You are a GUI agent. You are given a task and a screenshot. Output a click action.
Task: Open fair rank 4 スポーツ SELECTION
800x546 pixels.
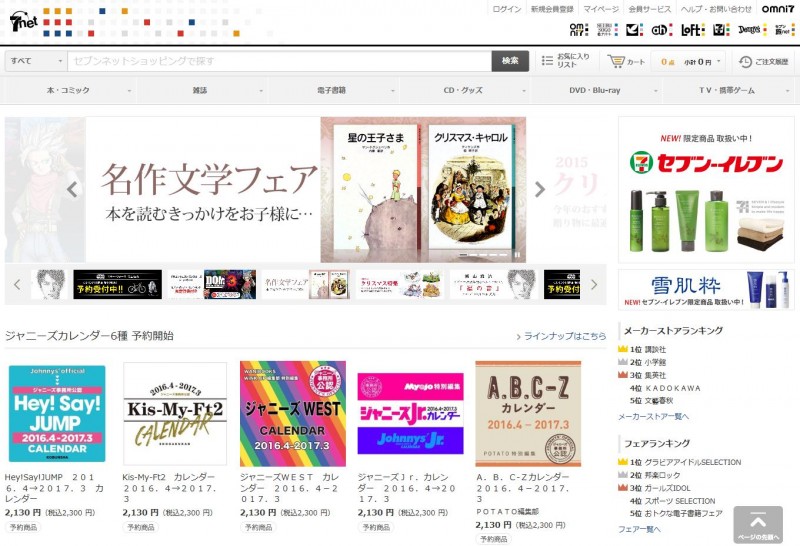(680, 501)
